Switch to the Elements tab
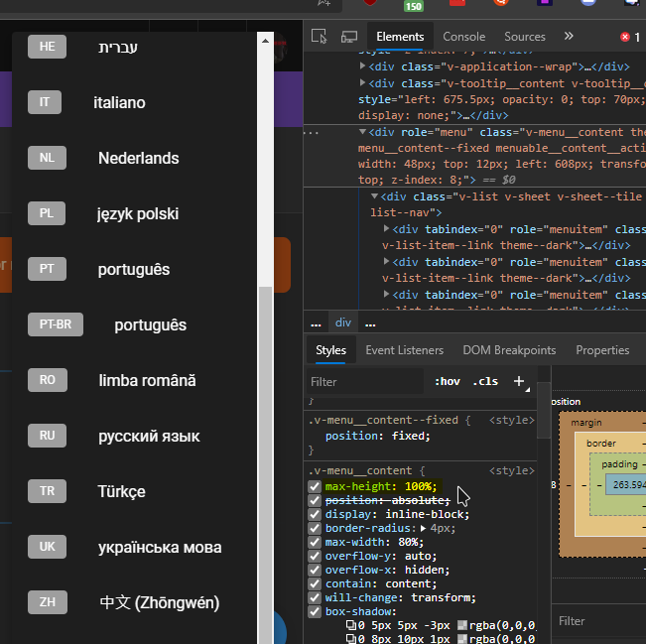This screenshot has width=646, height=644. pos(400,37)
